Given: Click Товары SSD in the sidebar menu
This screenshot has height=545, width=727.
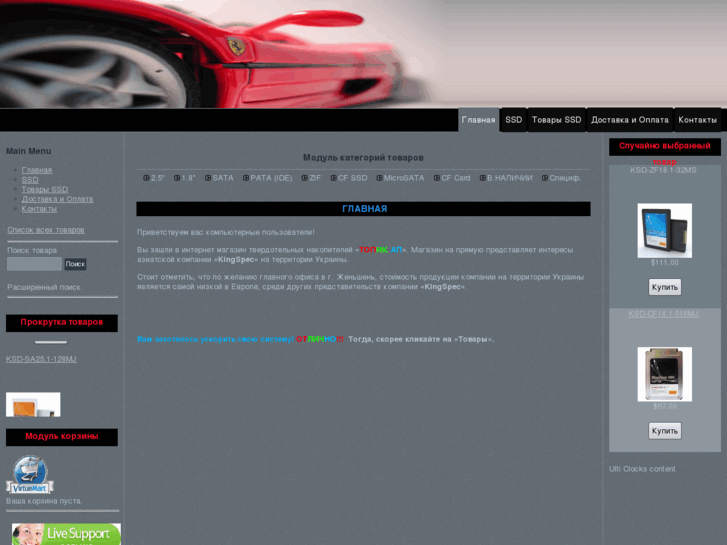Looking at the screenshot, I should point(45,189).
